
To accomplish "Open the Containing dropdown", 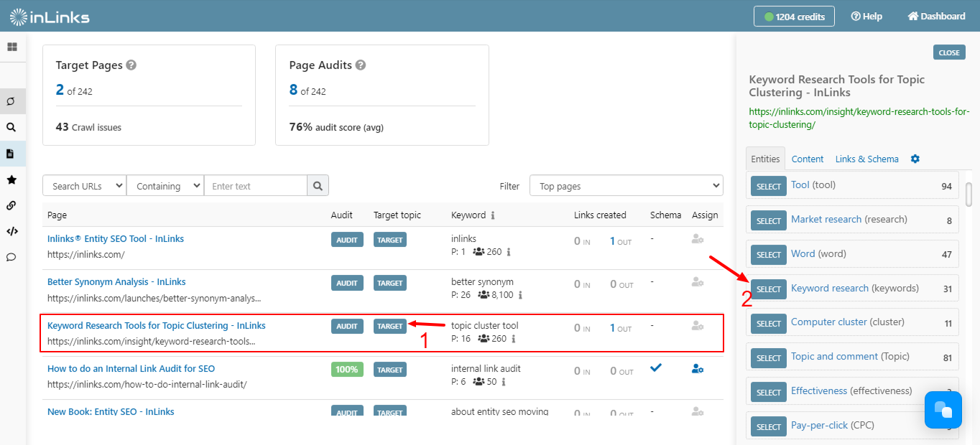I will point(165,186).
